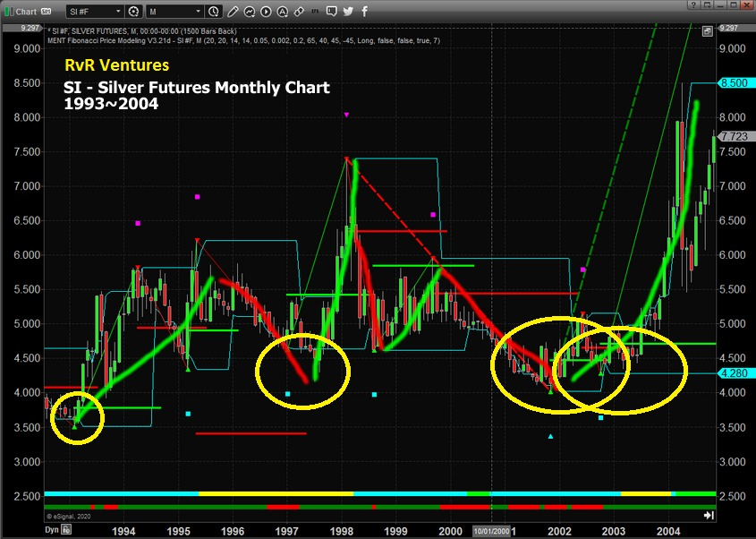Open the EFS scripts icon

[x=315, y=12]
